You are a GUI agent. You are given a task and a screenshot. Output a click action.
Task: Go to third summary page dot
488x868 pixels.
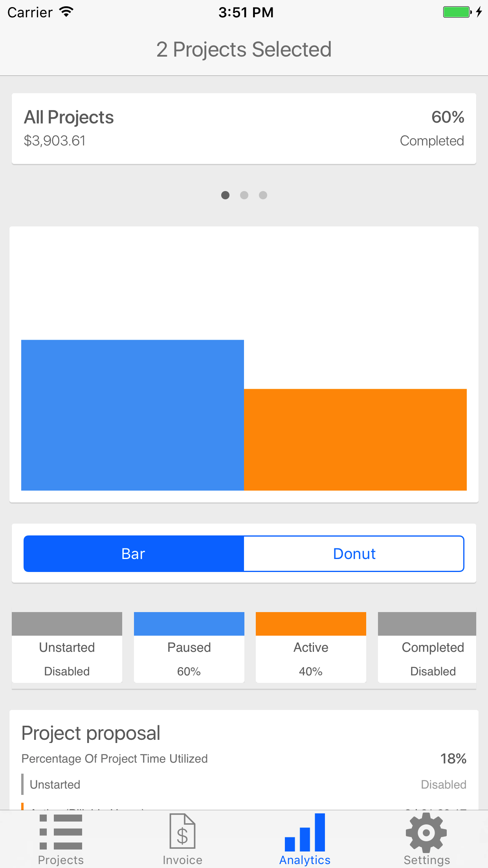click(263, 195)
